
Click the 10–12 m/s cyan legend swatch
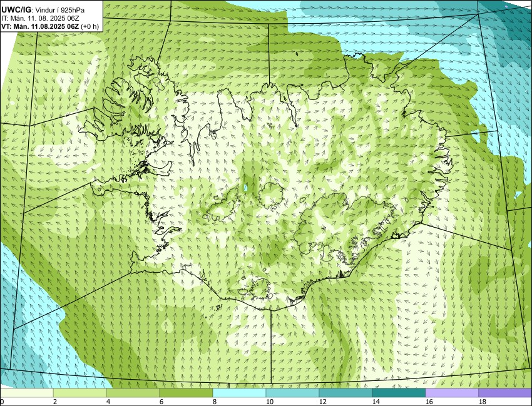tap(292, 393)
